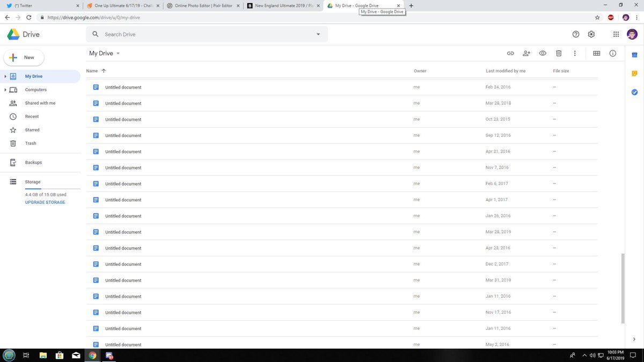Switch to the Pixlr Online Photo Editor tab

[x=202, y=5]
